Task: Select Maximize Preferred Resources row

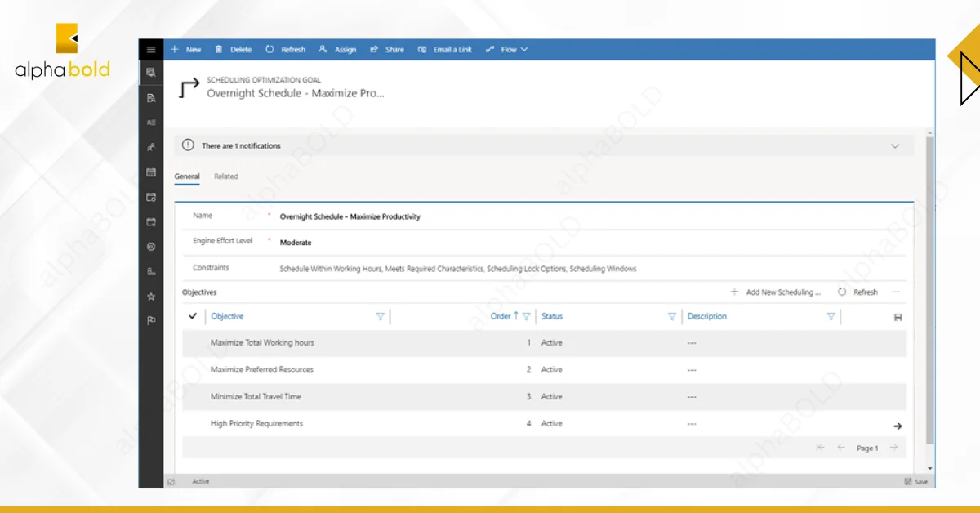Action: click(544, 370)
